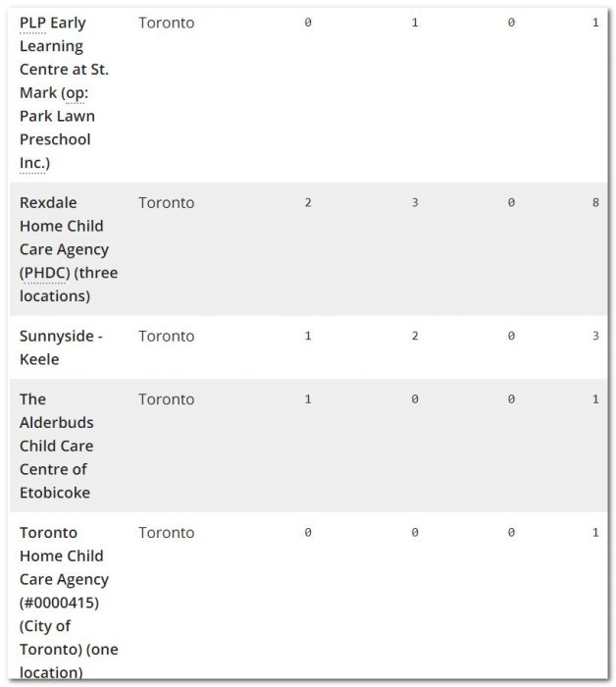Select the Sunnyside - Keele row name
Image resolution: width=616 pixels, height=687 pixels.
point(61,347)
